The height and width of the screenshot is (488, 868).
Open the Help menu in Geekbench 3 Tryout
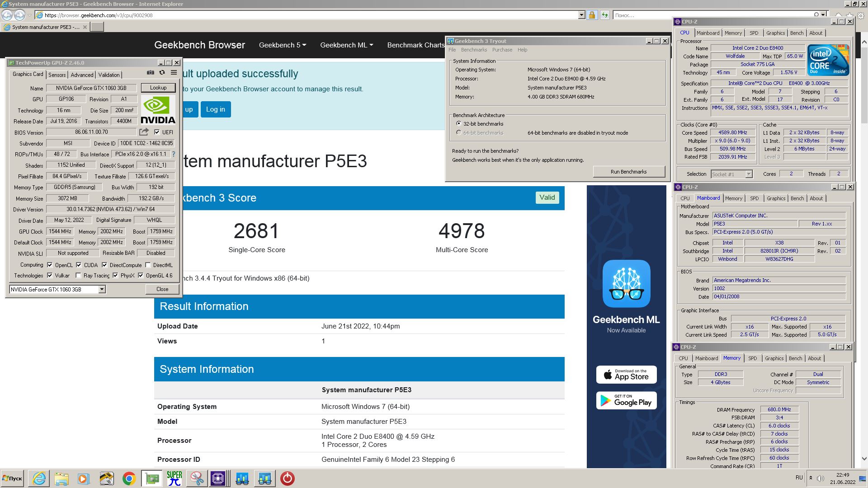point(522,50)
